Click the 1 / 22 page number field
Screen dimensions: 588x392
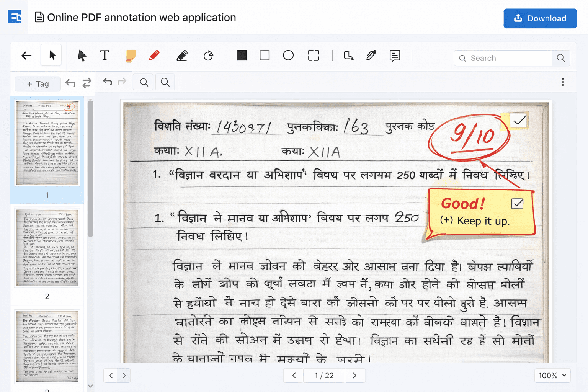click(324, 376)
